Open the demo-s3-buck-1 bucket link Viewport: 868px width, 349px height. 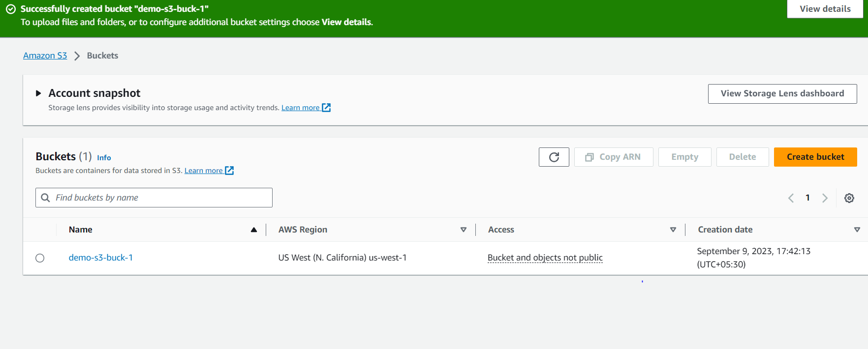pyautogui.click(x=101, y=258)
